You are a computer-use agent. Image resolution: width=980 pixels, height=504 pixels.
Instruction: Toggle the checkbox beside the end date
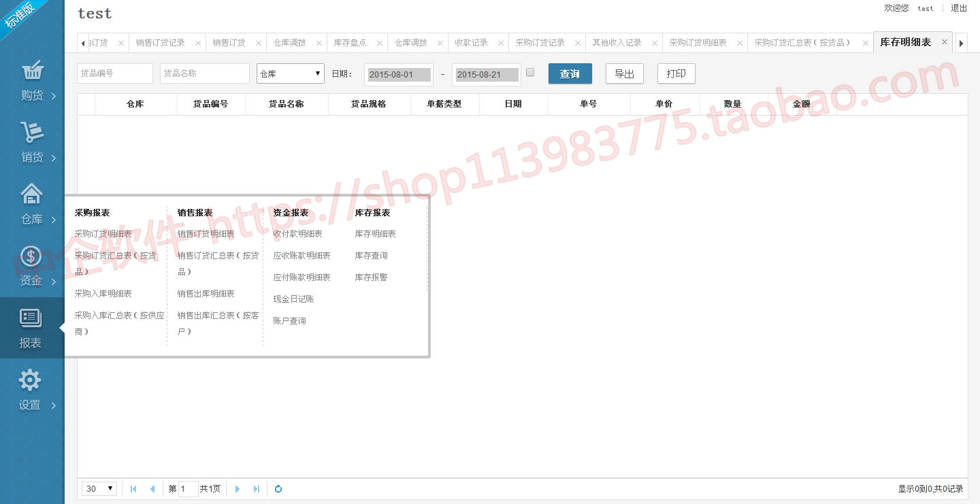(531, 72)
